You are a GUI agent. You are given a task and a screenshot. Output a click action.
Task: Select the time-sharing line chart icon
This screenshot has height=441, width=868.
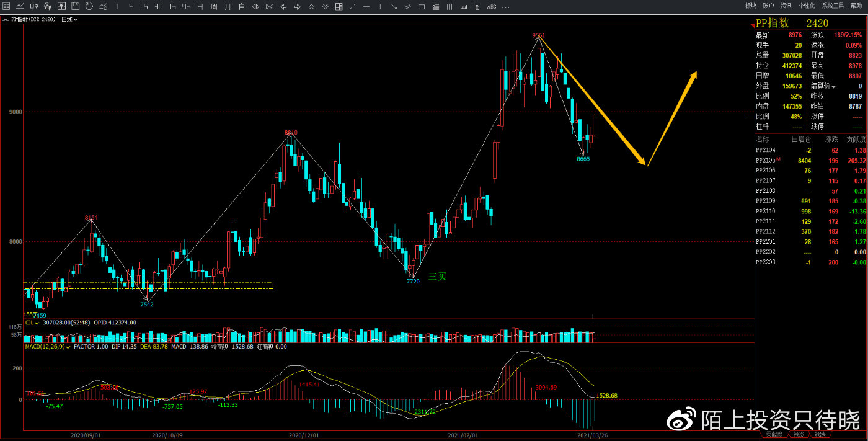coord(20,6)
